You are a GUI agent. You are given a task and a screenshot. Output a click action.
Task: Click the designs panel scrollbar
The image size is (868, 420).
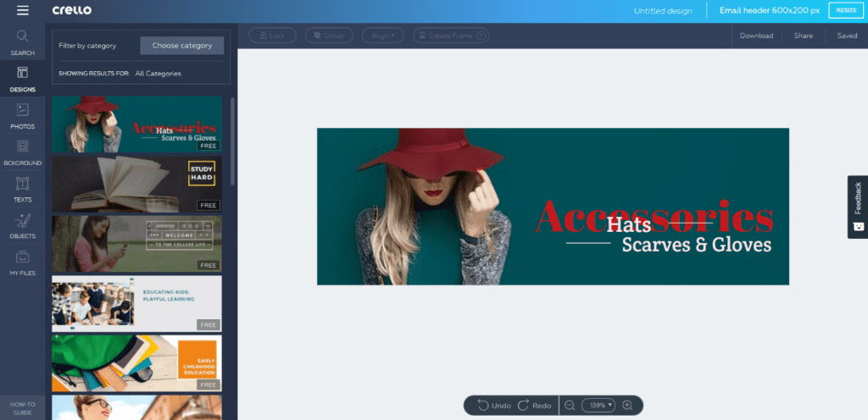(x=233, y=141)
